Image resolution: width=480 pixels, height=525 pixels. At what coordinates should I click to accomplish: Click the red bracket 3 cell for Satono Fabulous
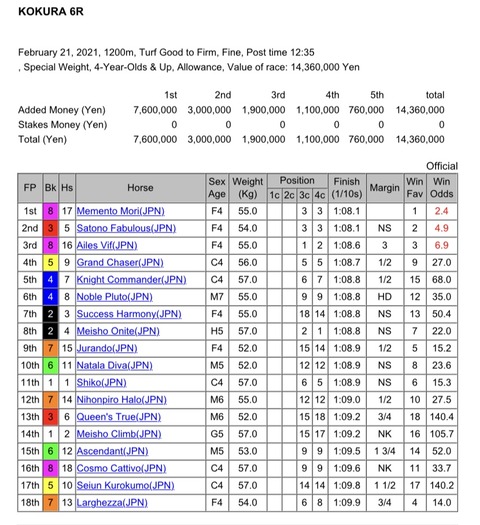pyautogui.click(x=51, y=228)
